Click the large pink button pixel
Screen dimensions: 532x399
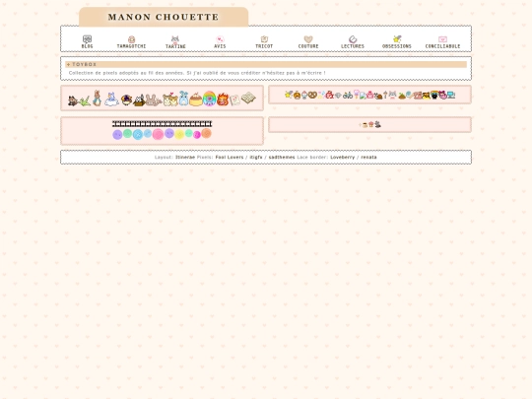point(158,134)
